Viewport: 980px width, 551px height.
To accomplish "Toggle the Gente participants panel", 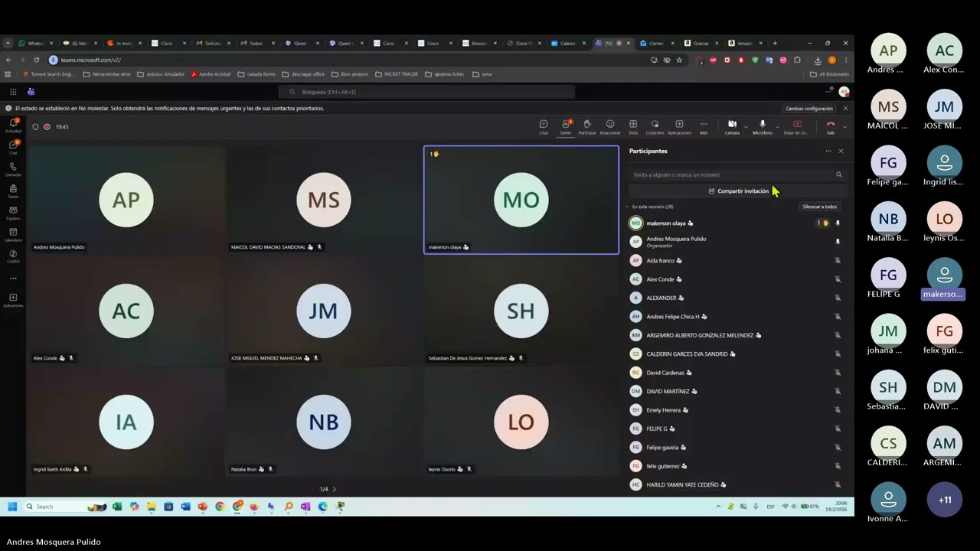I will click(x=566, y=126).
